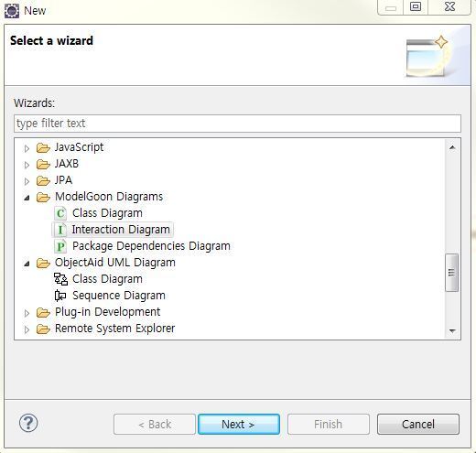Select ModelGoon Class Diagram wizard
Image resolution: width=476 pixels, height=453 pixels.
pyautogui.click(x=107, y=213)
